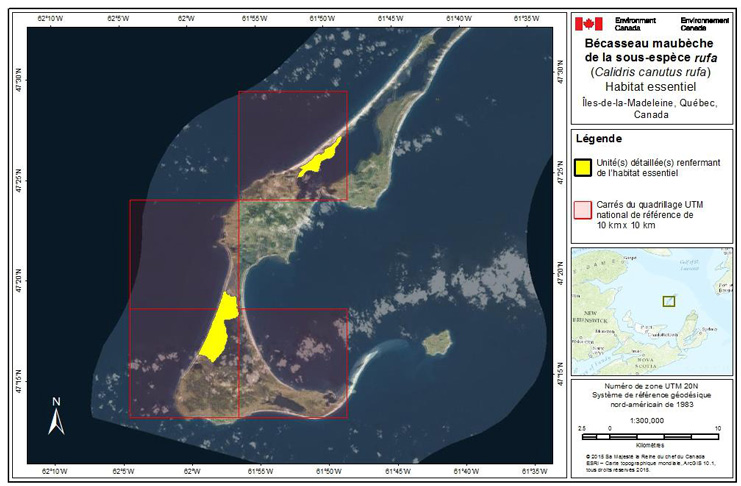Screen dimensions: 741x486
Task: Click the north arrow compass symbol
Action: (57, 414)
